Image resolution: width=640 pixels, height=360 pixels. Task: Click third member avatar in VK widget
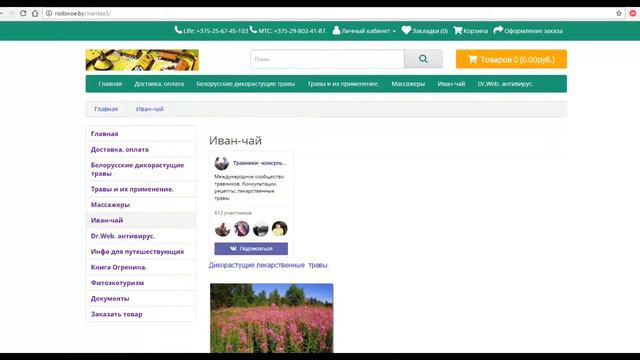click(260, 229)
